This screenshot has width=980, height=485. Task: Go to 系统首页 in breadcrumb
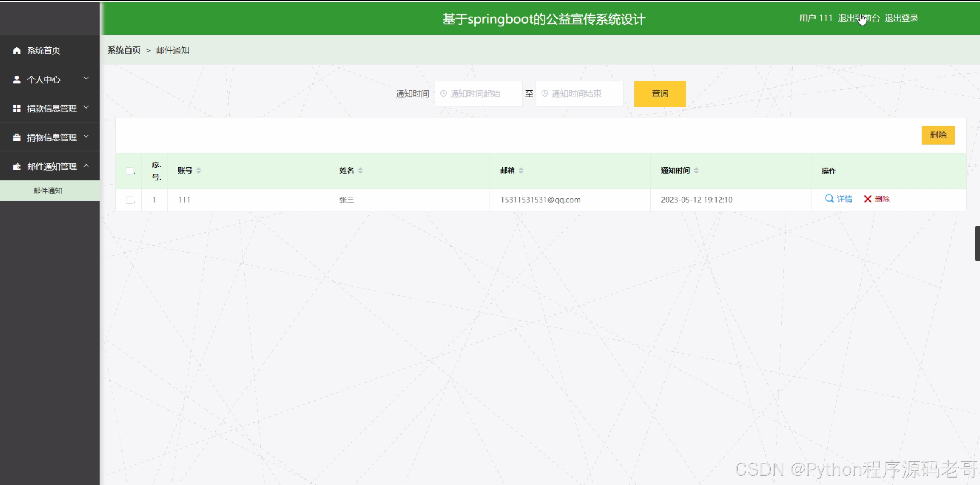[x=124, y=50]
